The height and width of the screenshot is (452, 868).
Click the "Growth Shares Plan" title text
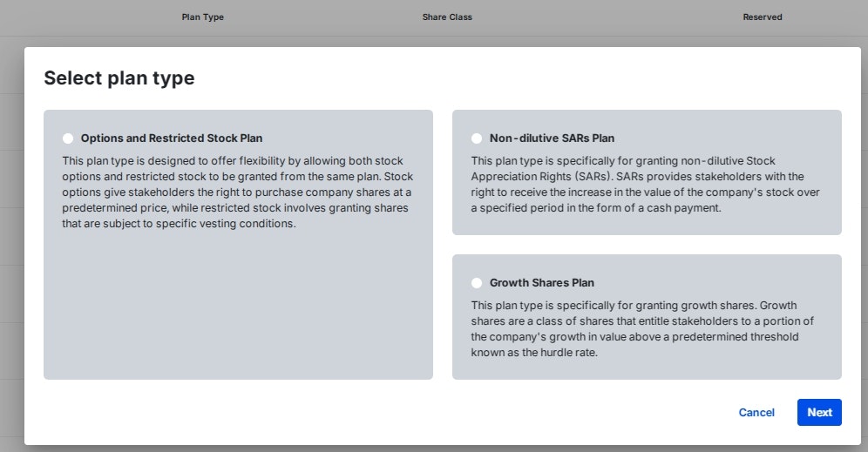[x=542, y=283]
